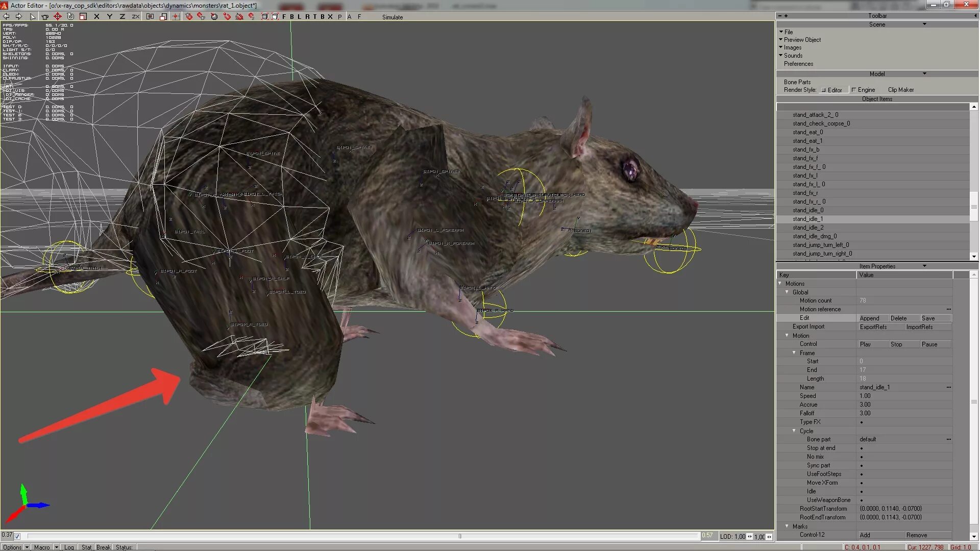The image size is (980, 551).
Task: Select the Scale tool icon
Action: pyautogui.click(x=83, y=16)
